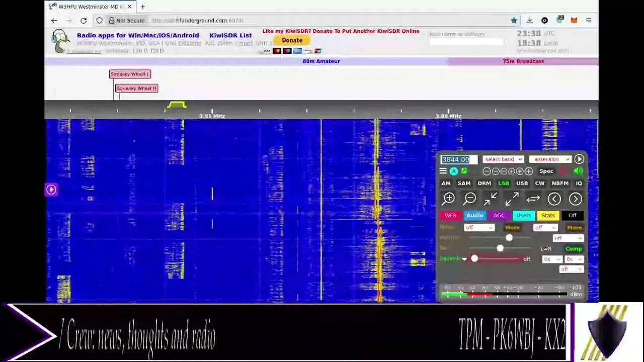Reload the page with the refresh icon
The height and width of the screenshot is (362, 644).
(x=84, y=21)
